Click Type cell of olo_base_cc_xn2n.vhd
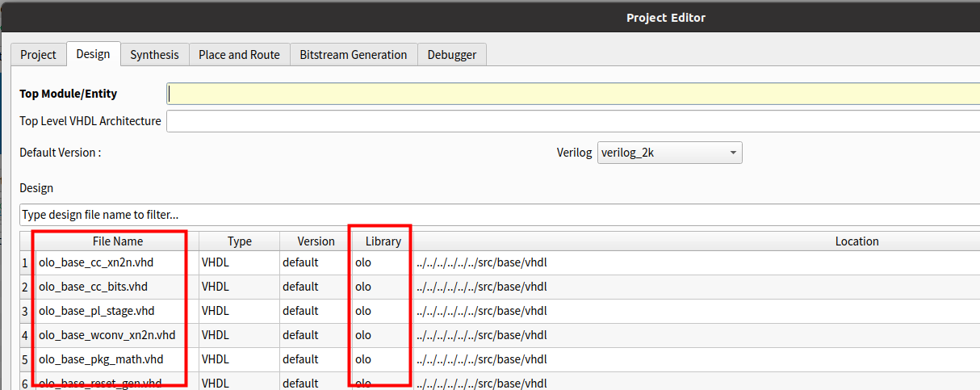The width and height of the screenshot is (980, 390). pyautogui.click(x=240, y=262)
